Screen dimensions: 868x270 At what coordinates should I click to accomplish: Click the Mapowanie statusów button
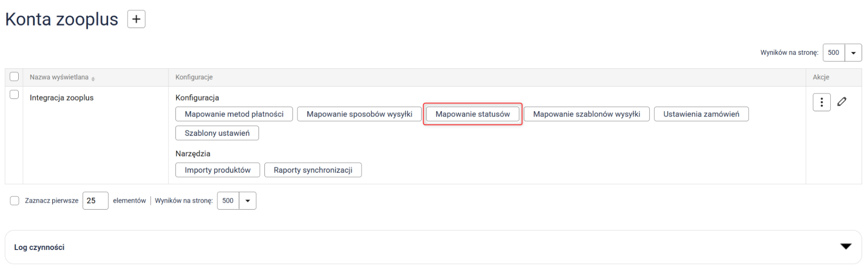pos(472,114)
